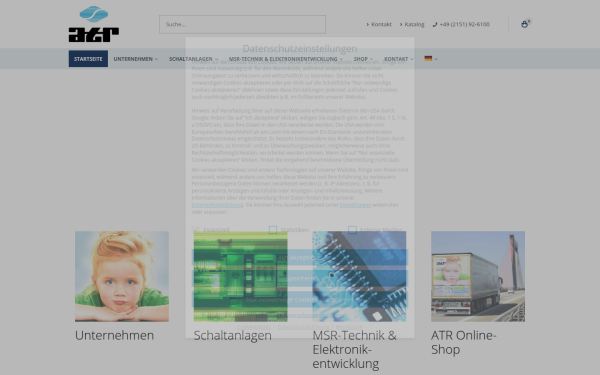Click the ATR company logo
This screenshot has width=600, height=375.
click(94, 24)
